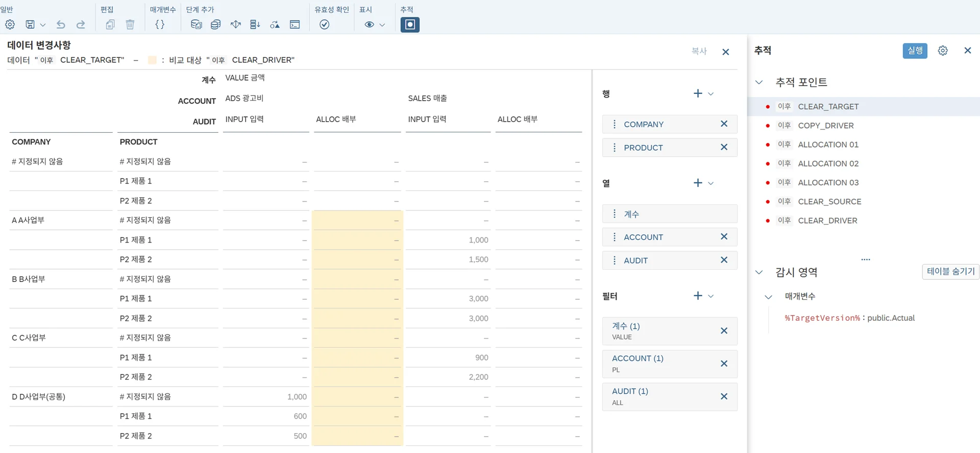The image size is (980, 453).
Task: Click the allocation step arrows icon
Action: [x=235, y=25]
